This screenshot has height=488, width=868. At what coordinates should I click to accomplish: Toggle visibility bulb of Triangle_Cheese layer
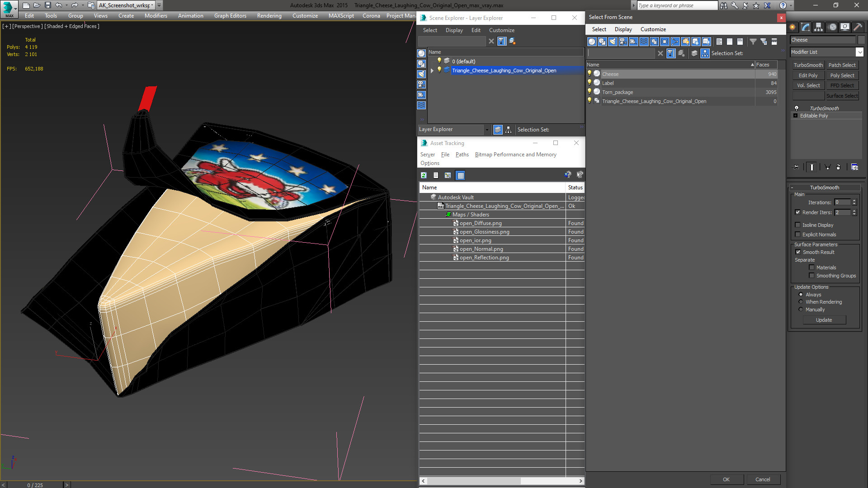(x=439, y=70)
